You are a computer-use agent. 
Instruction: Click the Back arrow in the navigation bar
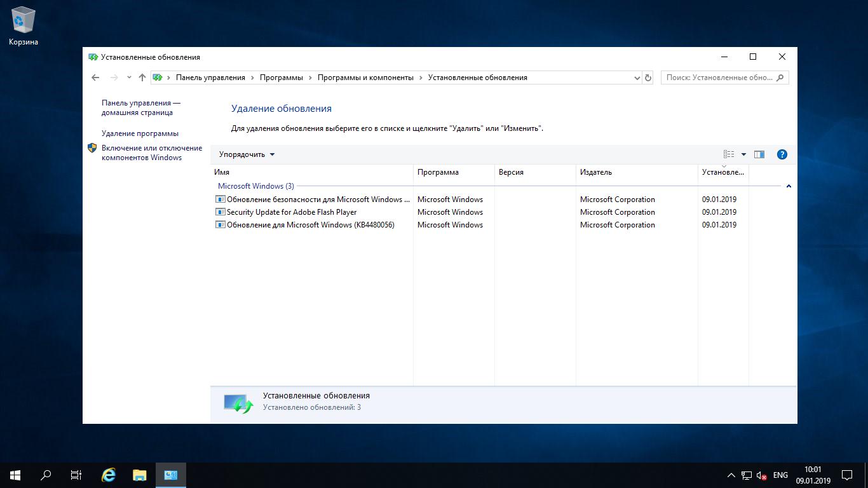point(95,78)
